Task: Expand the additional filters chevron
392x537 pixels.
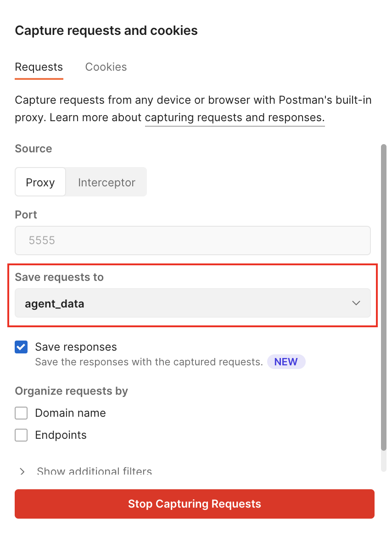Action: point(22,471)
